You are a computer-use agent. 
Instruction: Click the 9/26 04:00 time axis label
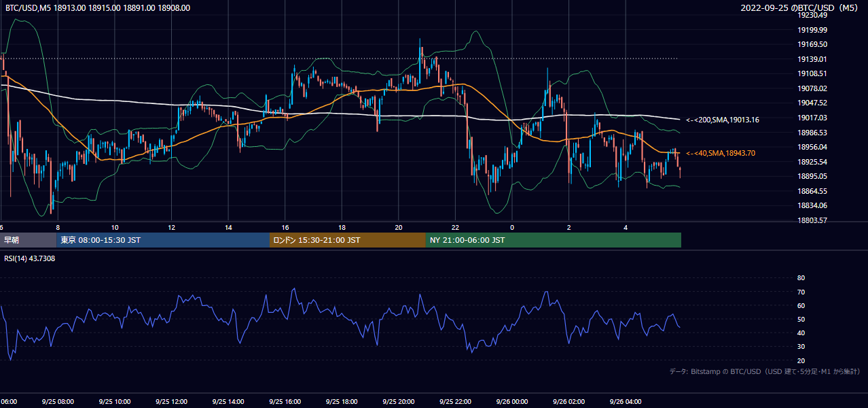click(x=626, y=402)
